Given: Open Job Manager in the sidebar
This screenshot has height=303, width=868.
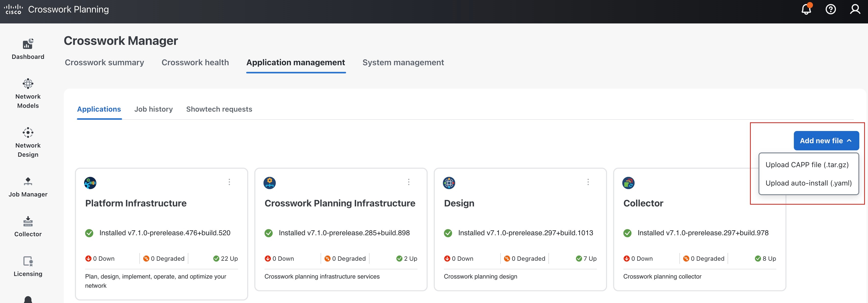Looking at the screenshot, I should point(28,187).
